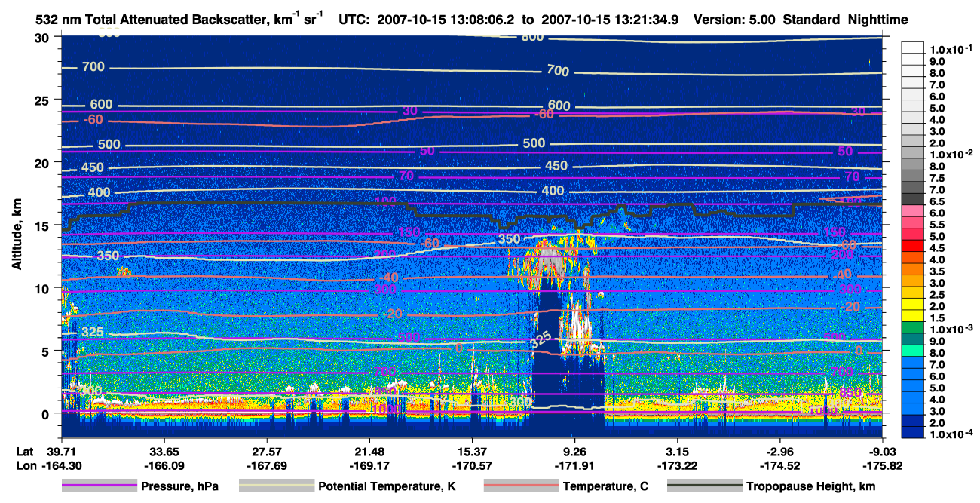The height and width of the screenshot is (503, 980).
Task: Click longitude value "-167.69"
Action: pos(266,465)
